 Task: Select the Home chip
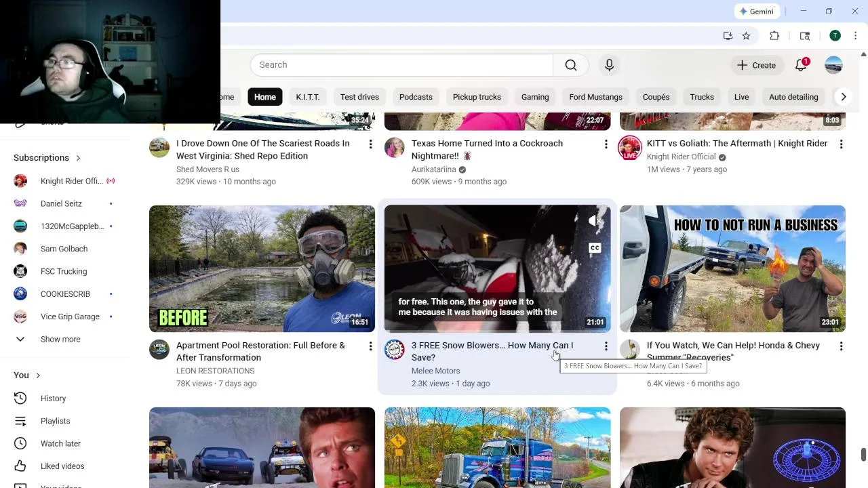click(x=265, y=97)
